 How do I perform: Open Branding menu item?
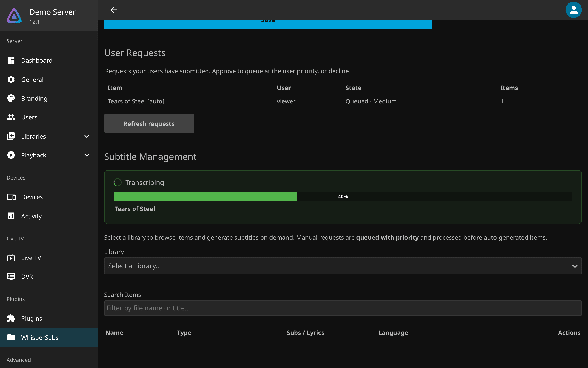tap(49, 98)
